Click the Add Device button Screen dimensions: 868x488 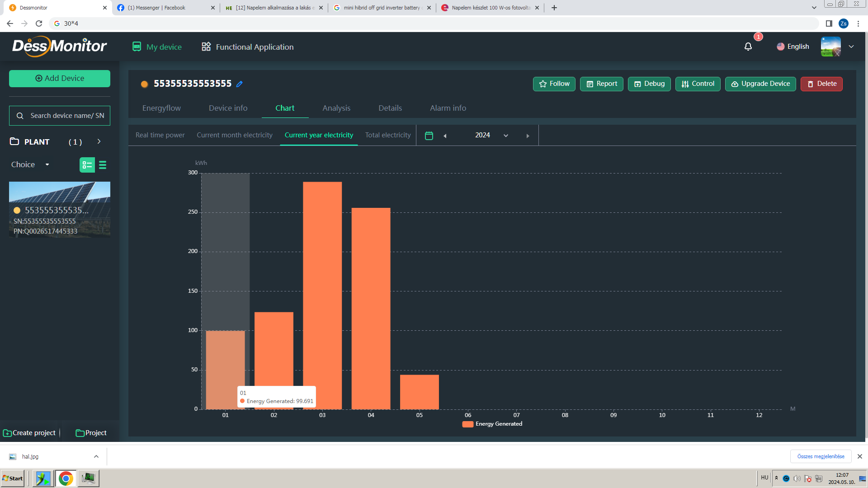click(x=60, y=78)
